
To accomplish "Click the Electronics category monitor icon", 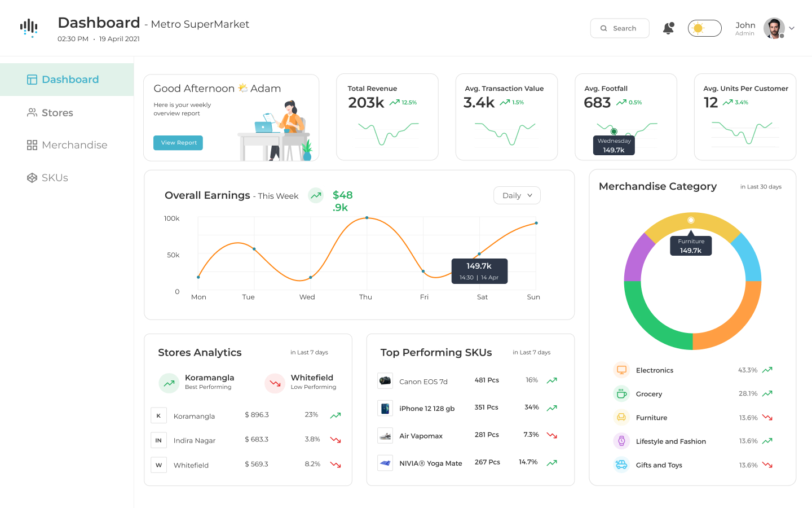I will (x=621, y=370).
